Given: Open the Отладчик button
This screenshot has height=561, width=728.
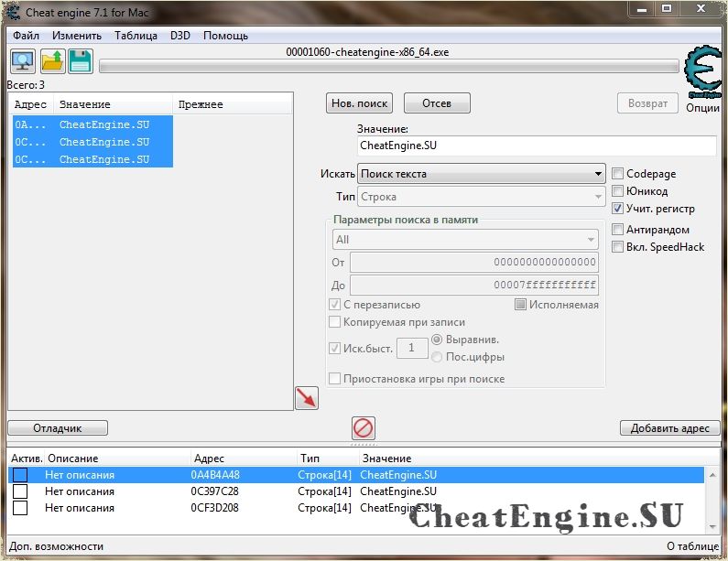Looking at the screenshot, I should (x=58, y=427).
